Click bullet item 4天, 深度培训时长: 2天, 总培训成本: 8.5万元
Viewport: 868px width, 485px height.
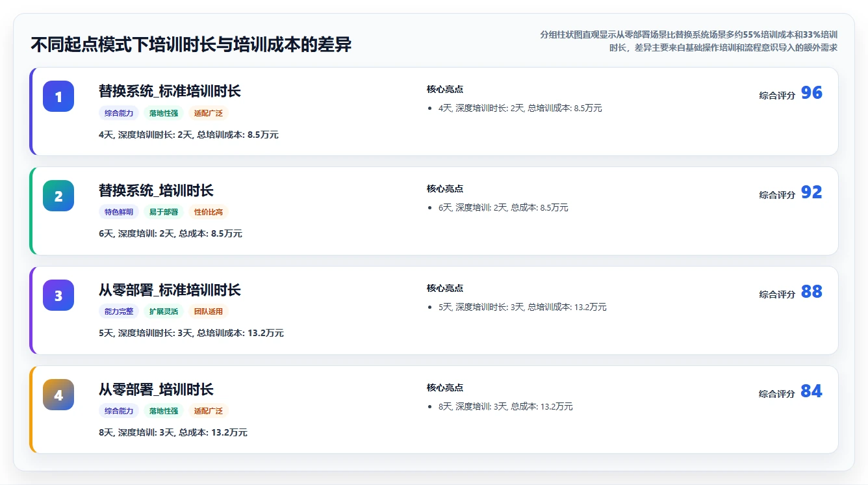coord(520,109)
